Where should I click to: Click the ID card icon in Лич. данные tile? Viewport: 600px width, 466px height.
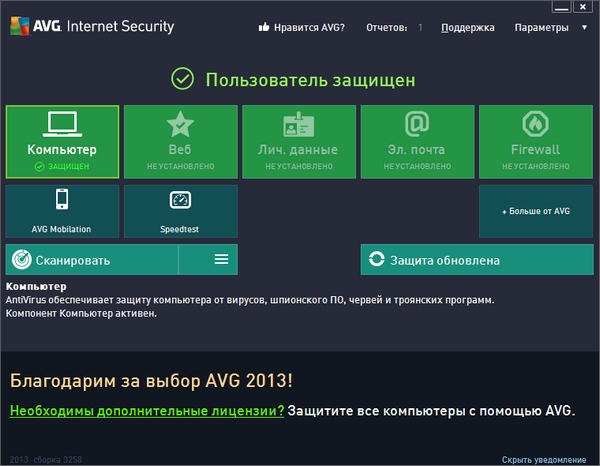298,124
